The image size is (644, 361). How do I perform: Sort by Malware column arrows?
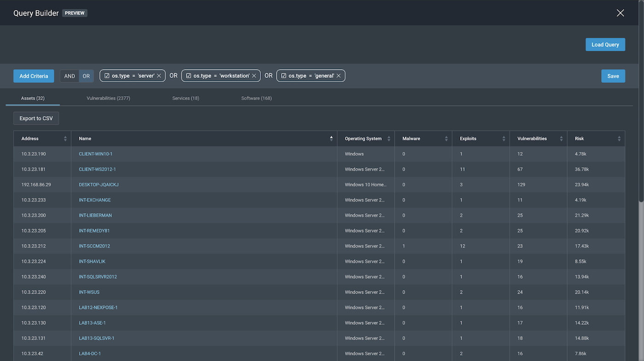coord(446,139)
